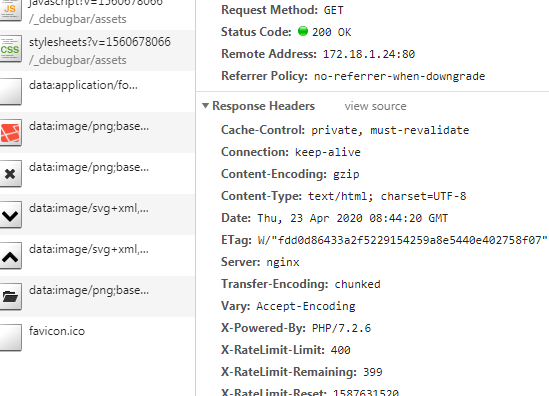Click the /_debugbar/assets path under stylesheets

pos(78,60)
